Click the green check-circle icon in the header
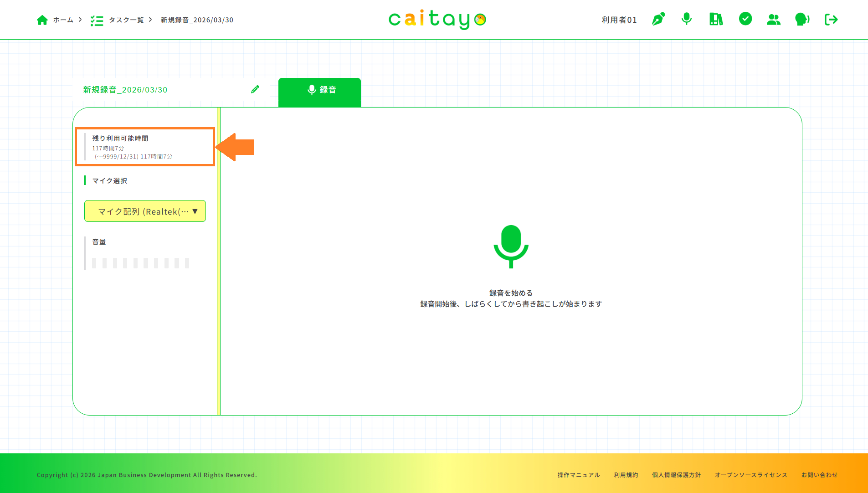 tap(745, 19)
